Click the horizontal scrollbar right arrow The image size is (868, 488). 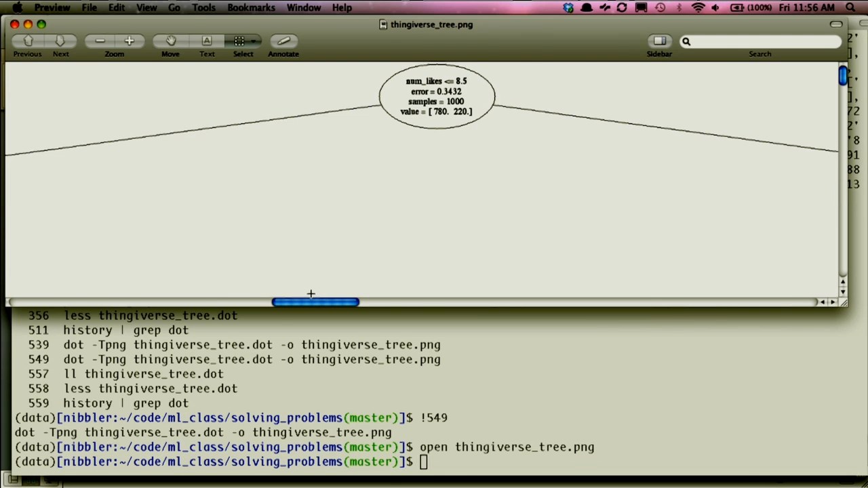833,302
